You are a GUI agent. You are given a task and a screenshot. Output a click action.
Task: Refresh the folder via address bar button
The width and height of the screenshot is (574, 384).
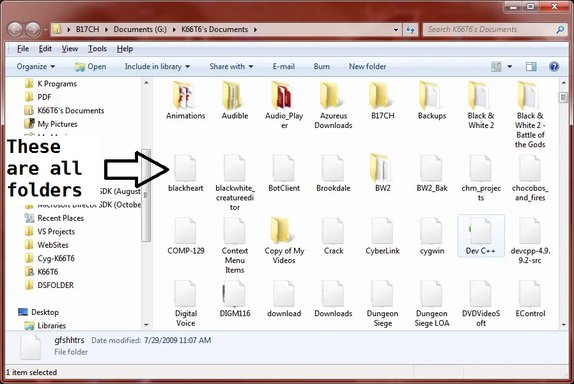[410, 30]
